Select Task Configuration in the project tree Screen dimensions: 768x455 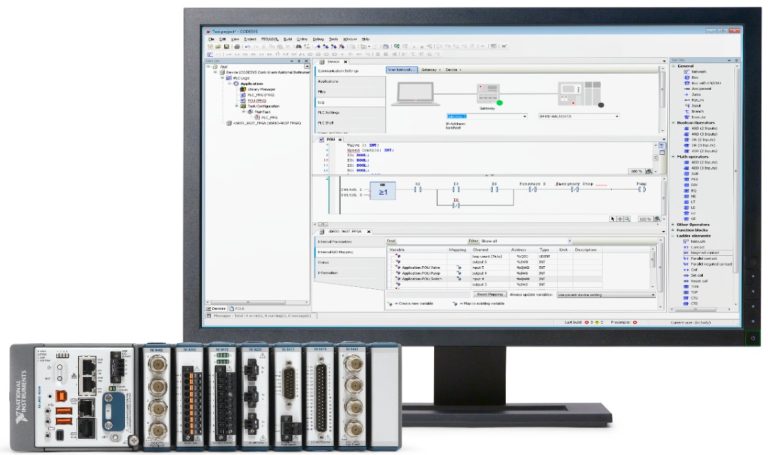[x=261, y=105]
